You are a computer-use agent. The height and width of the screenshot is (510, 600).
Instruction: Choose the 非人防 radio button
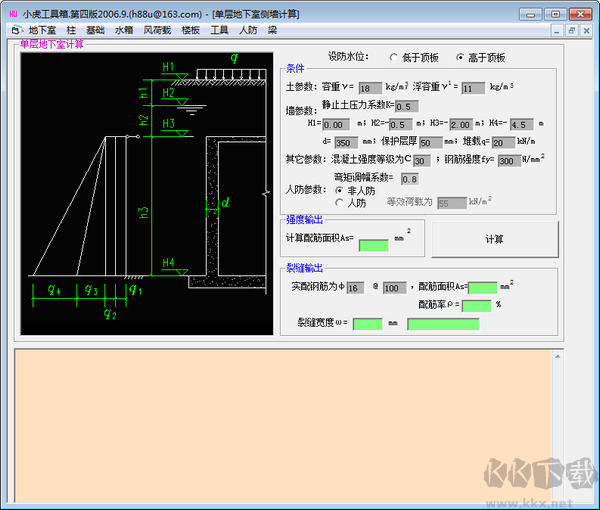click(340, 190)
